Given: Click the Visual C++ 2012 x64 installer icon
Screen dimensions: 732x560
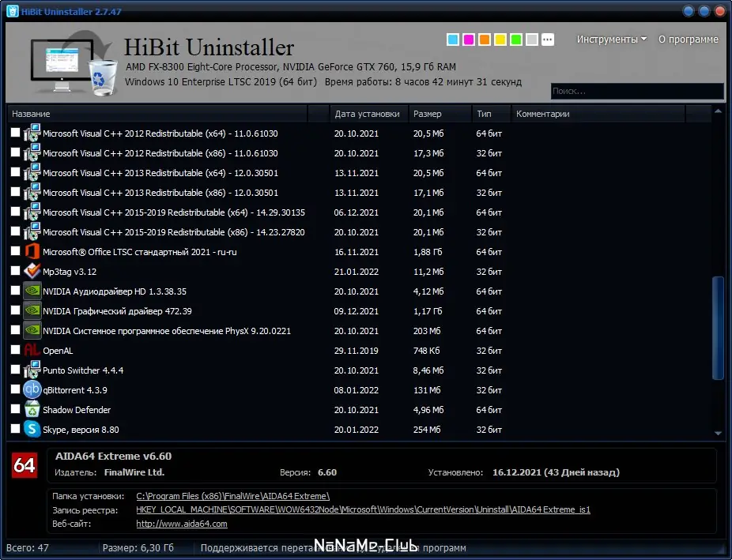Looking at the screenshot, I should (x=32, y=133).
